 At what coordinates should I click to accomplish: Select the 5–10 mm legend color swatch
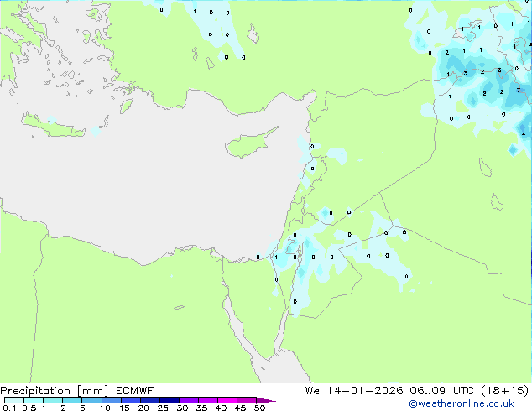pos(91,400)
